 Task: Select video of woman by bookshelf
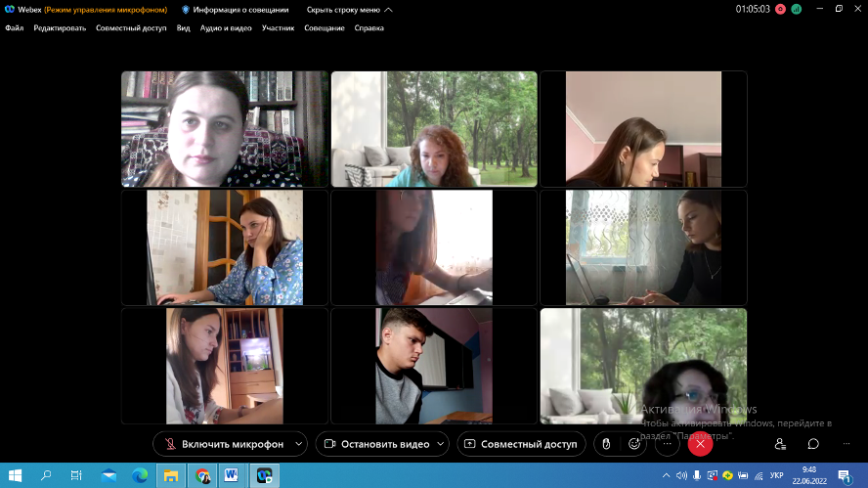(225, 128)
